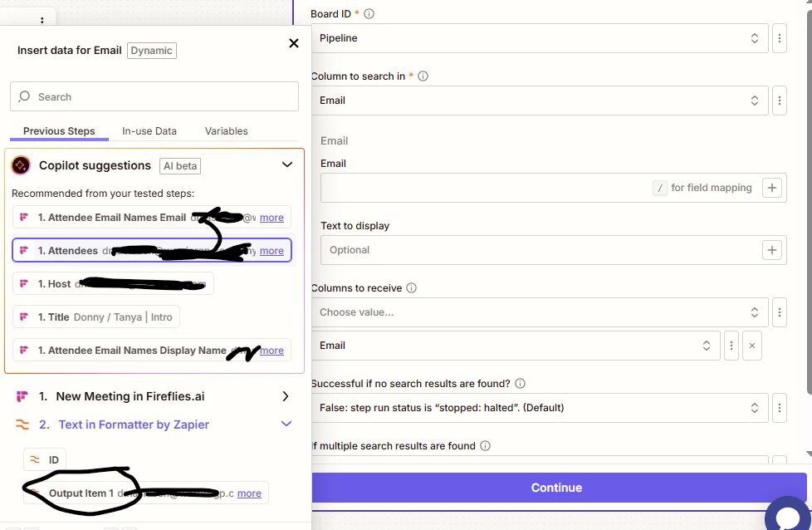Screen dimensions: 812x530
Task: Open the options menu beside Column to search in
Action: pyautogui.click(x=780, y=100)
